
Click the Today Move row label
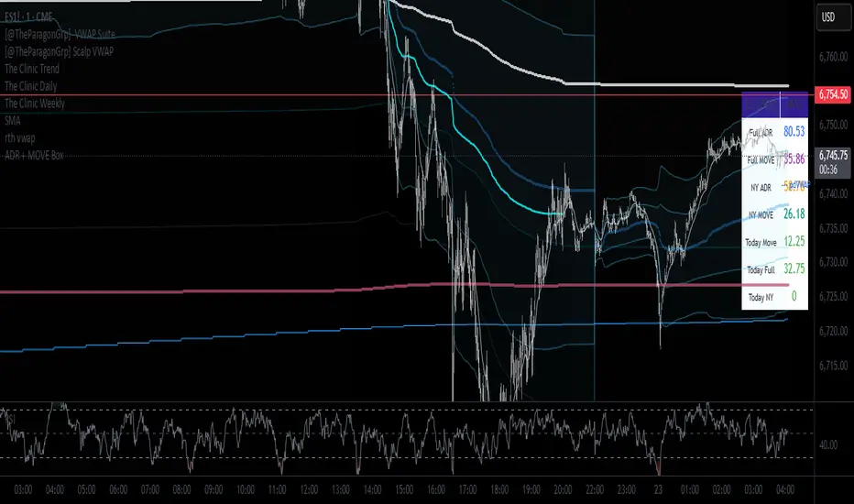pos(761,243)
